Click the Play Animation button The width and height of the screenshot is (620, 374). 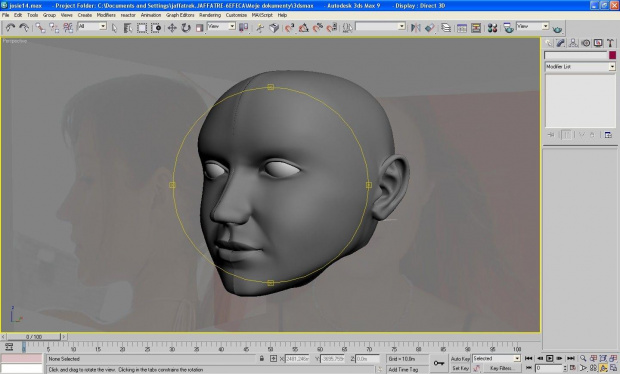[x=550, y=359]
